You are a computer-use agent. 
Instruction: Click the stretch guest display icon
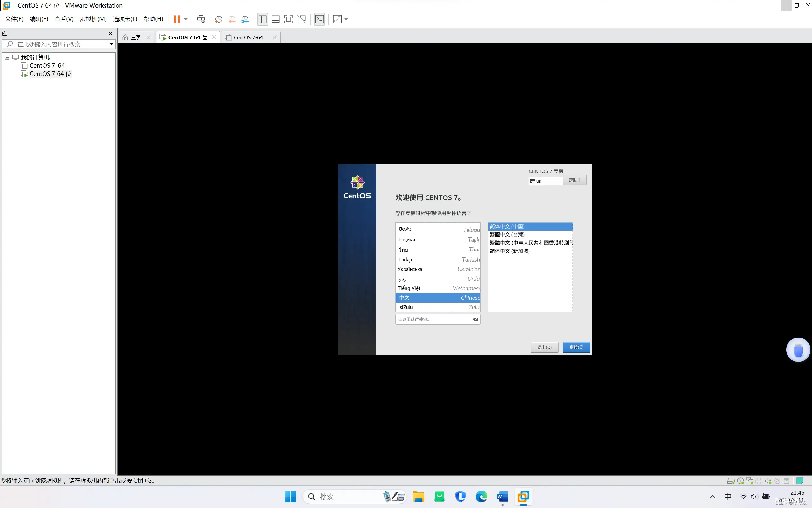tap(337, 19)
